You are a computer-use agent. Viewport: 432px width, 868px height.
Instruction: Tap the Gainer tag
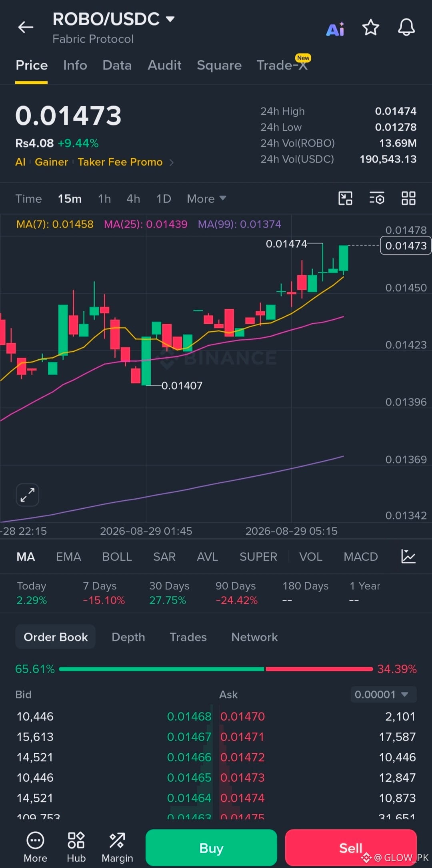pos(51,162)
